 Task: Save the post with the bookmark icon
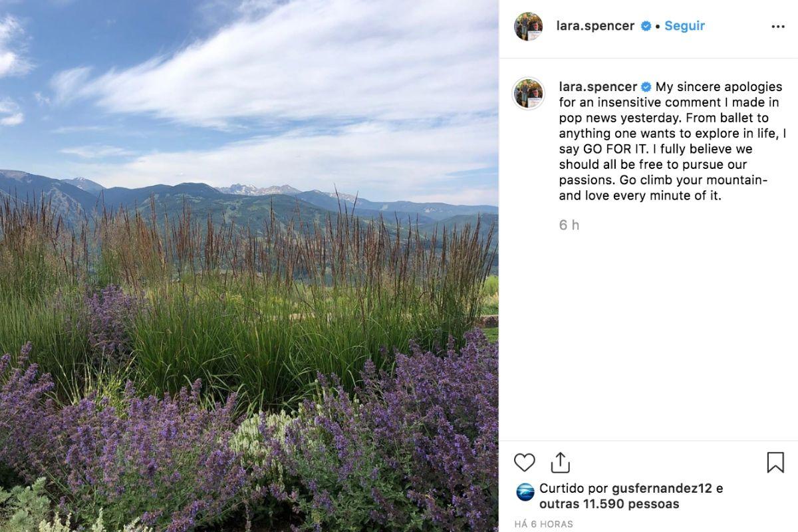coord(775,462)
